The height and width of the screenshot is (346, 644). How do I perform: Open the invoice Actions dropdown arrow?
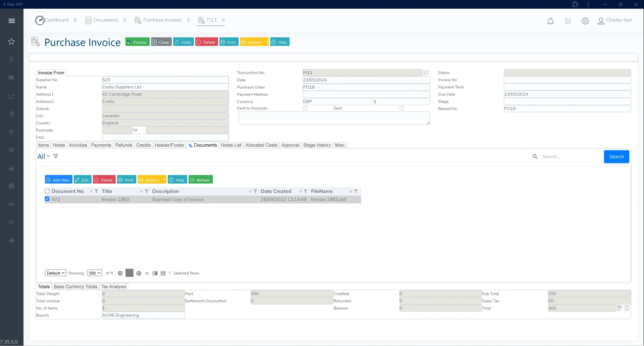(x=267, y=42)
